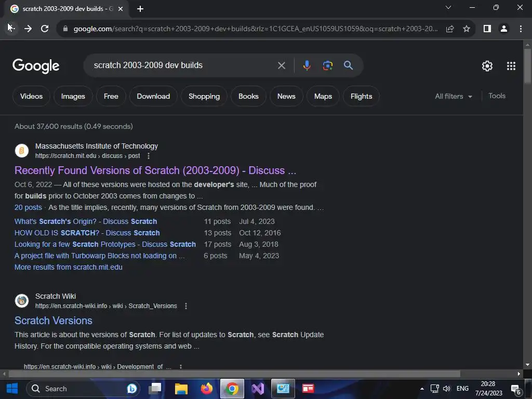Open the Chrome side panel icon
The width and height of the screenshot is (532, 399).
click(487, 29)
